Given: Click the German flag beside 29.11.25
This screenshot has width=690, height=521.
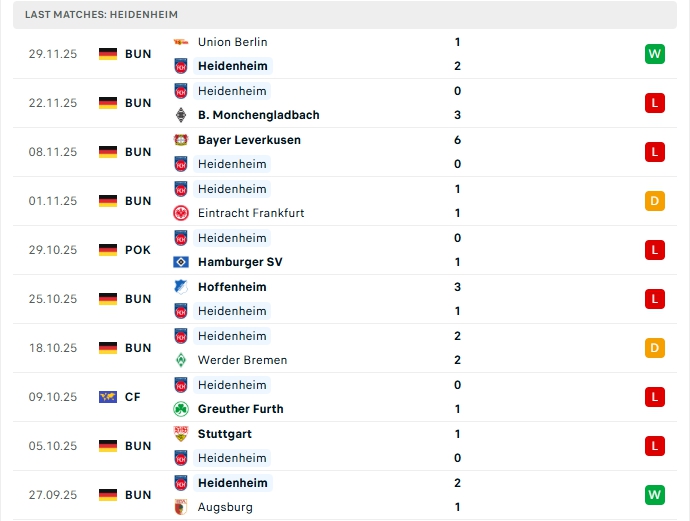Looking at the screenshot, I should pyautogui.click(x=108, y=54).
